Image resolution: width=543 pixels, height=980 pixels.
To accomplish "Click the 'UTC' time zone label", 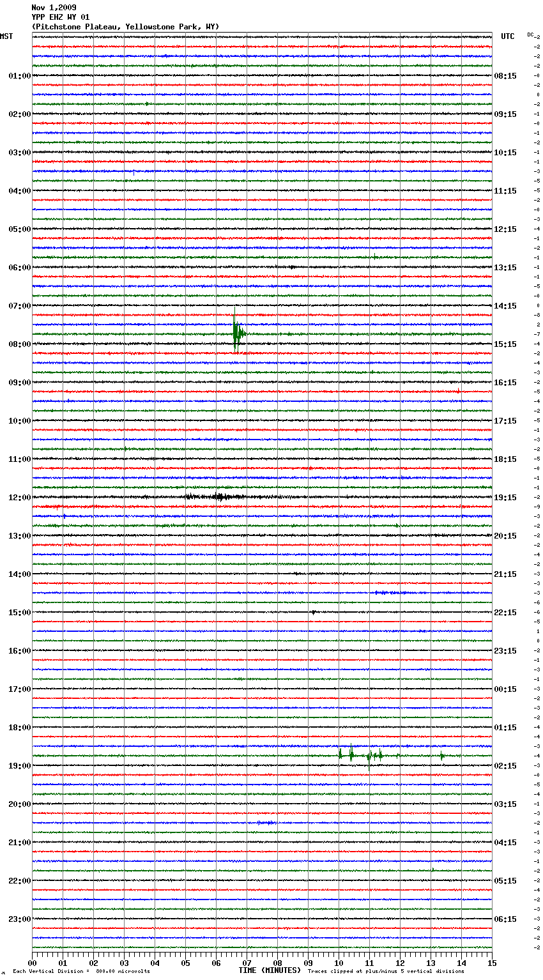I will pyautogui.click(x=507, y=36).
